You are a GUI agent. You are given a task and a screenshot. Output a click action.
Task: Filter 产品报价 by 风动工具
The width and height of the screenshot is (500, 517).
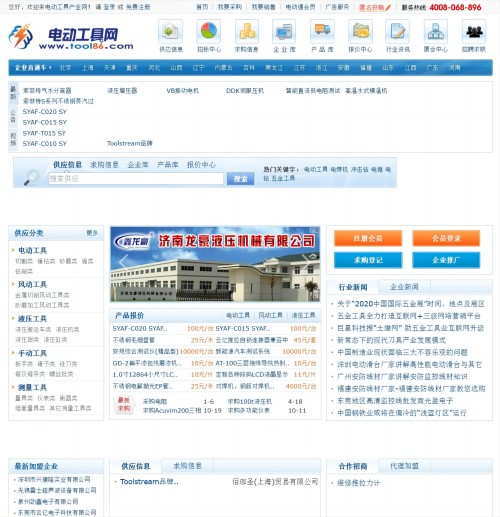(271, 315)
